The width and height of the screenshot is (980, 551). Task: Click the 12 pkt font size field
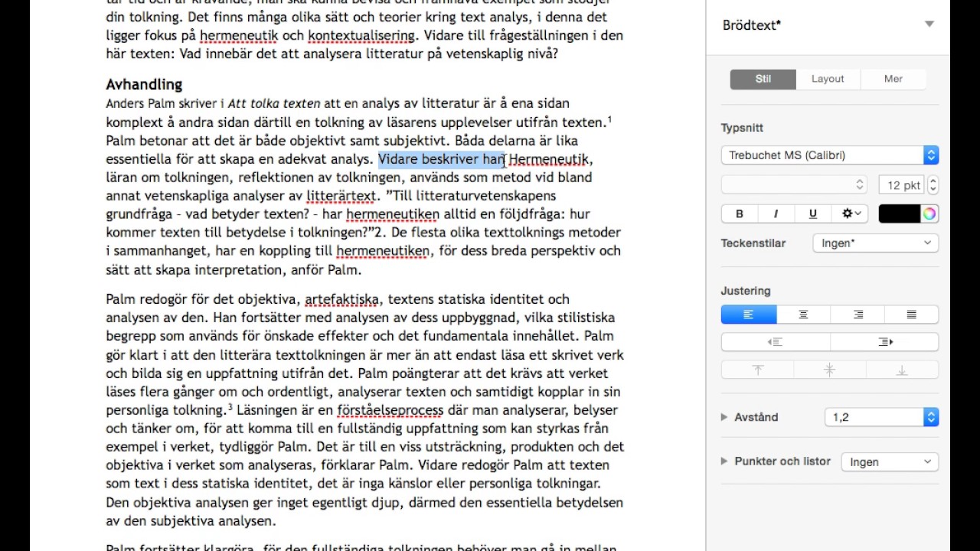click(901, 185)
